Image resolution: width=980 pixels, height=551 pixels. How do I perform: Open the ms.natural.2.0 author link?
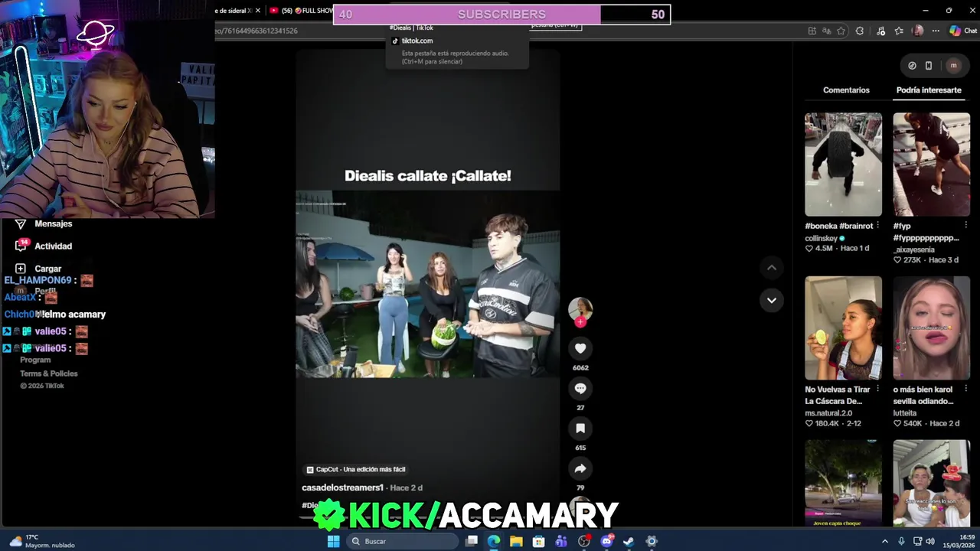click(828, 413)
